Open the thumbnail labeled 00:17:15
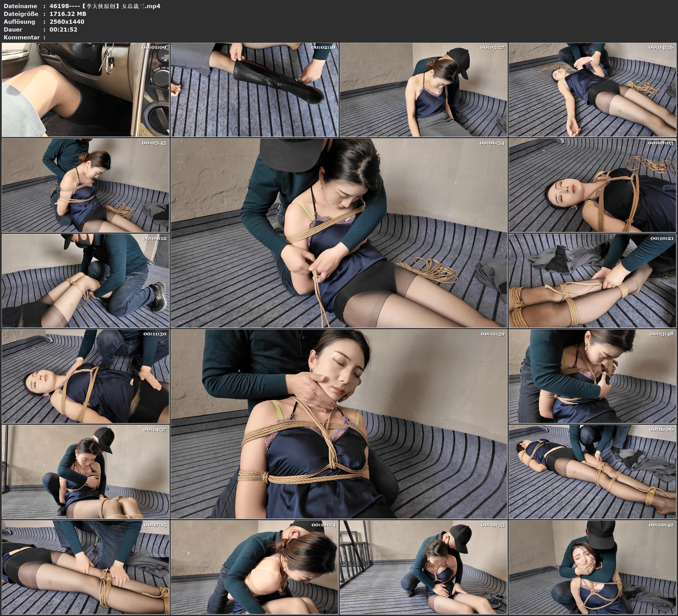Image resolution: width=678 pixels, height=616 pixels. point(85,567)
